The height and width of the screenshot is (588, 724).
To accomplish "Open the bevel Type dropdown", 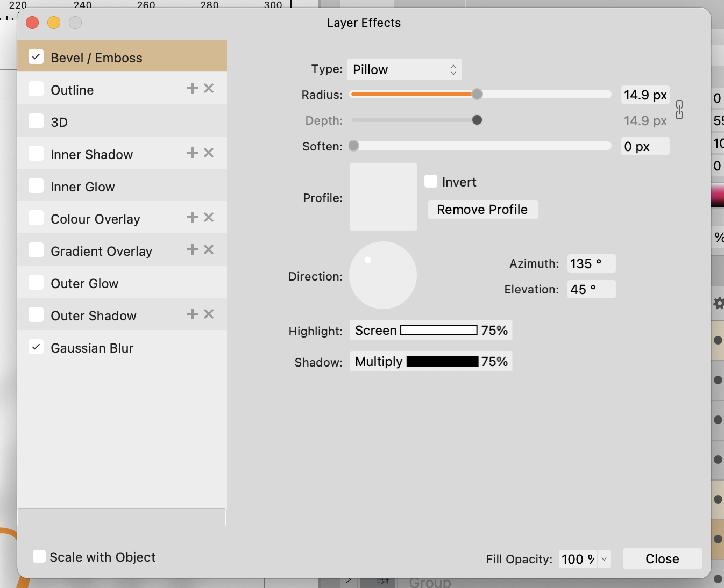I will 404,69.
